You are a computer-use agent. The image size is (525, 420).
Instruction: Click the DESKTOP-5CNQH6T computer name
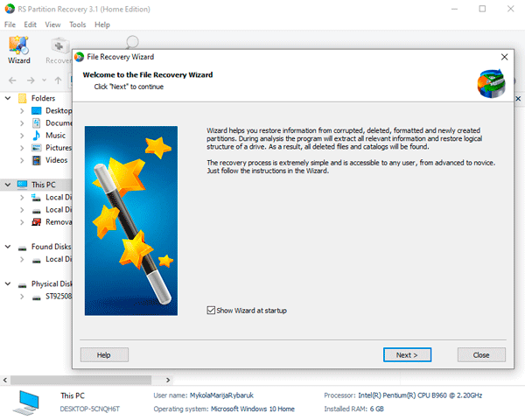(x=90, y=409)
